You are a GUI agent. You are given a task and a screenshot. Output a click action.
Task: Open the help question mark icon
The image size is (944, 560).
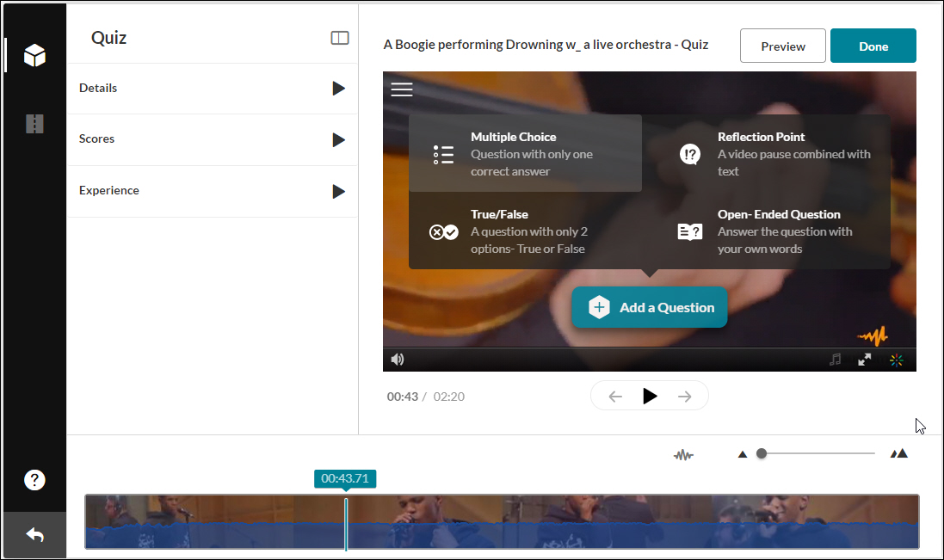[x=34, y=480]
